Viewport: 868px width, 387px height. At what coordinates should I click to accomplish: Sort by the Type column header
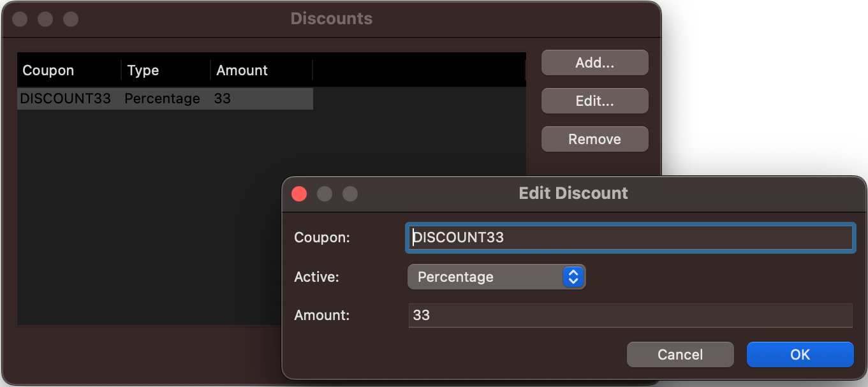(166, 70)
